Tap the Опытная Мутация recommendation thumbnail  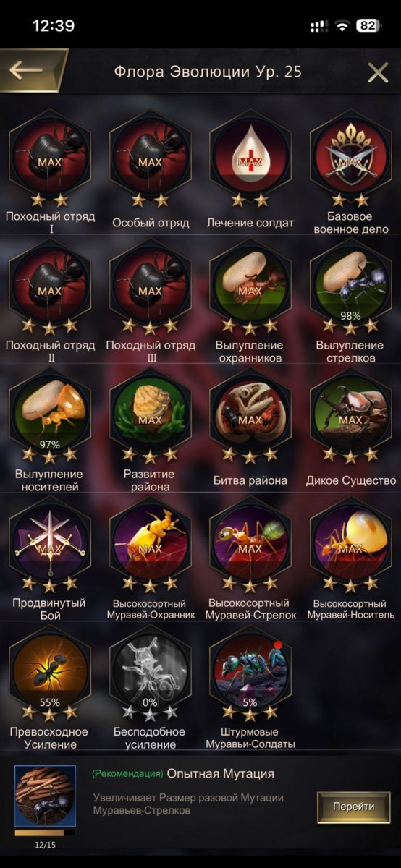[45, 795]
